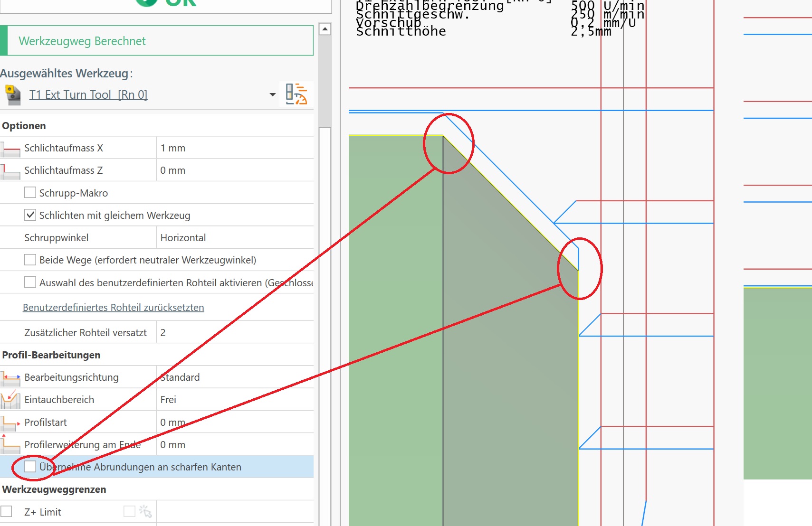Image resolution: width=812 pixels, height=526 pixels.
Task: Click the Bearbeitungsrichtung icon
Action: pos(10,377)
